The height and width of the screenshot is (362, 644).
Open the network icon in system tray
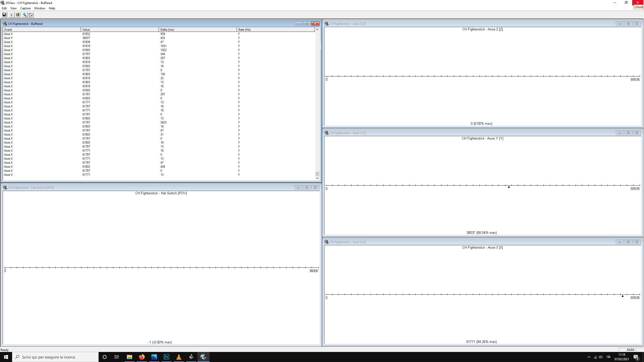[x=595, y=357]
